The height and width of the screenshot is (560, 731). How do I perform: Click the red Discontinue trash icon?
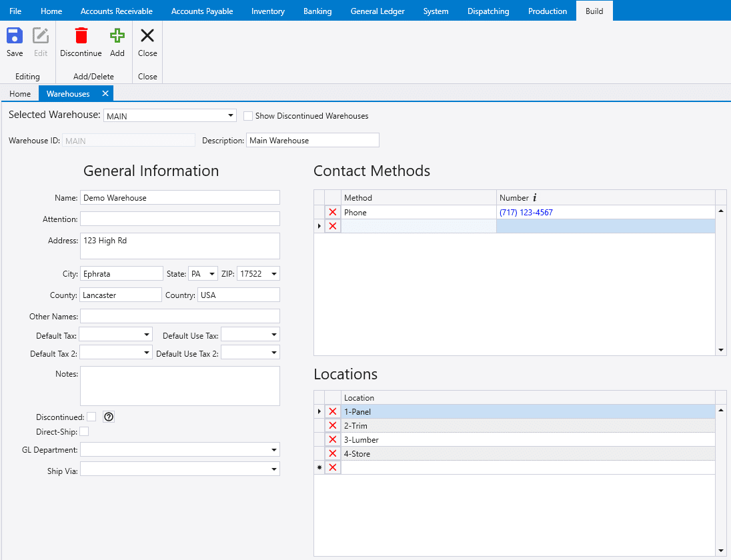(x=81, y=37)
